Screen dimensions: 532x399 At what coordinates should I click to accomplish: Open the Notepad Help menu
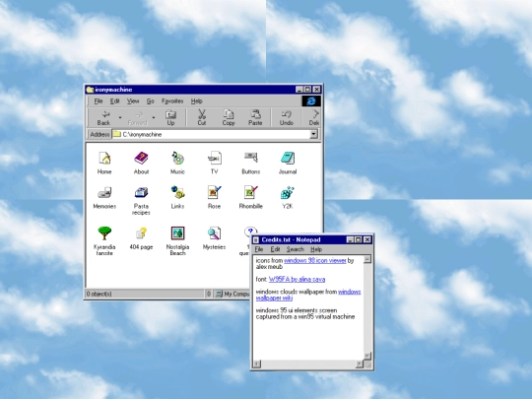[x=316, y=249]
